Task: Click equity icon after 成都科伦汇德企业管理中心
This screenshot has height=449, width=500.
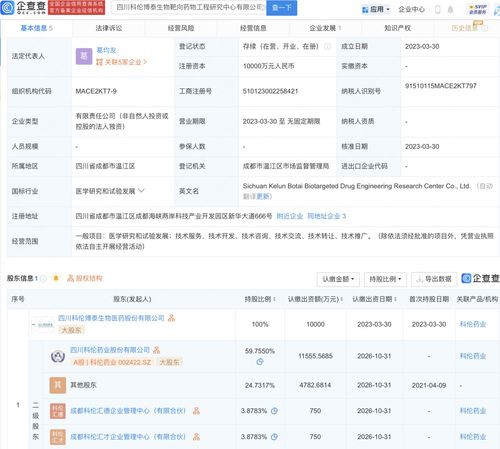Action: [196, 411]
